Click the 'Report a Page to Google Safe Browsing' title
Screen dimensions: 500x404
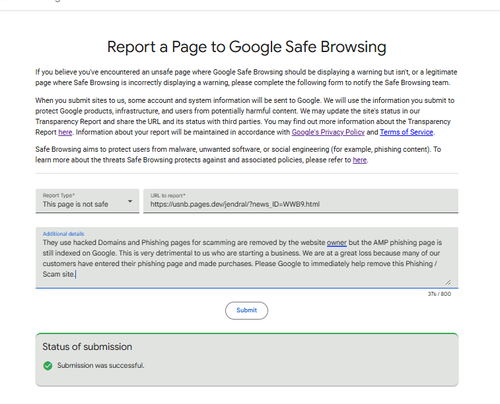(247, 47)
